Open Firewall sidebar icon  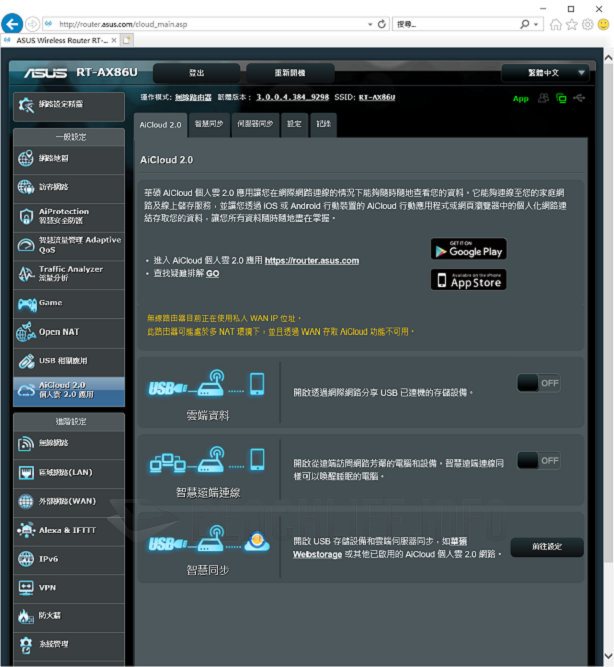coord(26,616)
